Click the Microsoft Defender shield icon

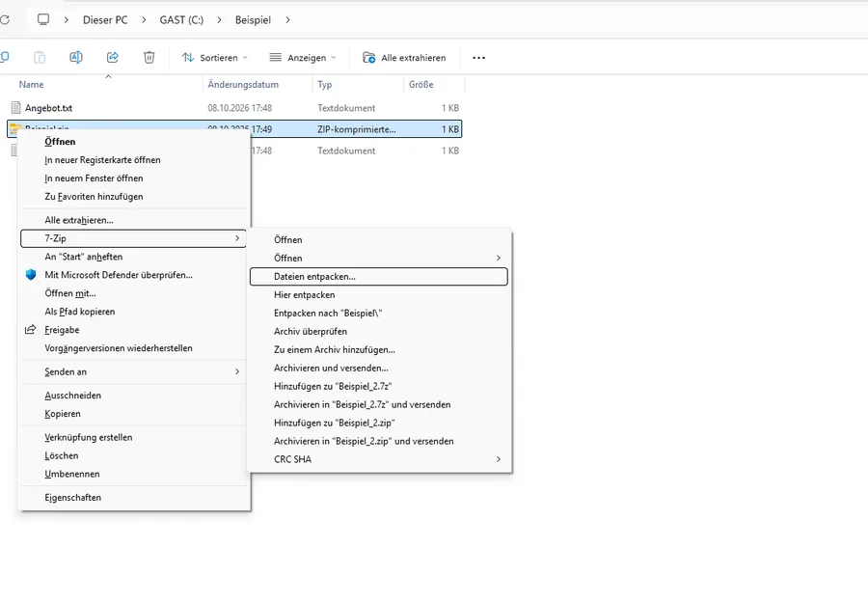(31, 275)
